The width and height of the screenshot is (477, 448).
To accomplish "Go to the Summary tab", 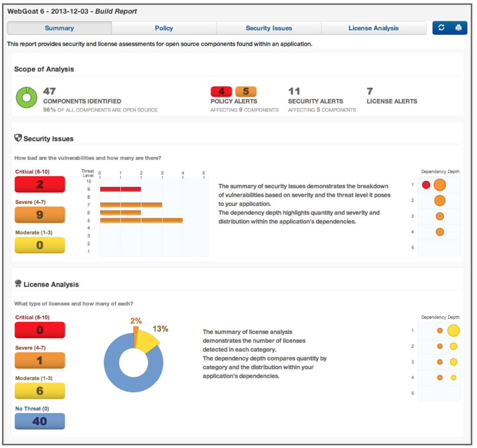I will click(x=59, y=28).
